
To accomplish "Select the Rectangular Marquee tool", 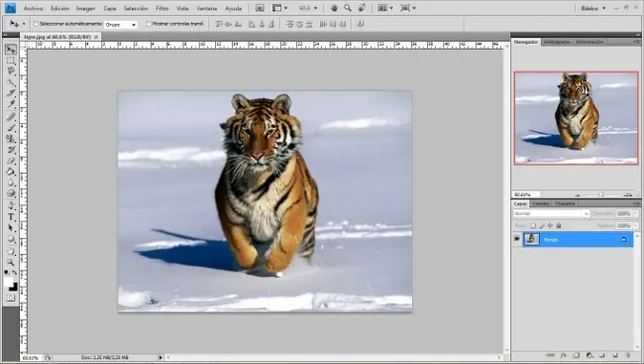I will point(11,61).
